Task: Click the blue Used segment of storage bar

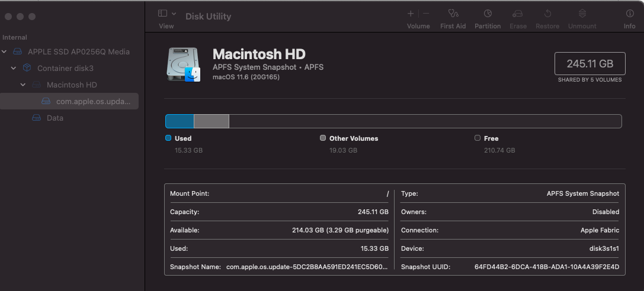Action: 180,121
